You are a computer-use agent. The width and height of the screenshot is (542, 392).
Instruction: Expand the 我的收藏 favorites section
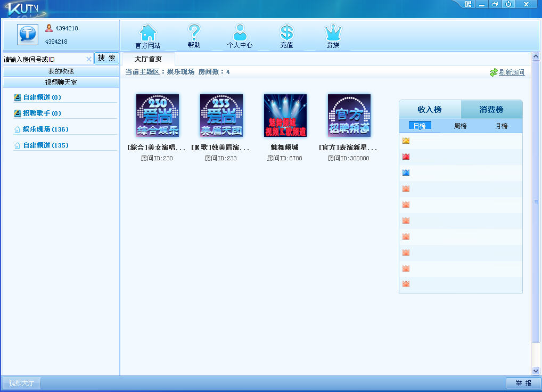click(x=60, y=70)
